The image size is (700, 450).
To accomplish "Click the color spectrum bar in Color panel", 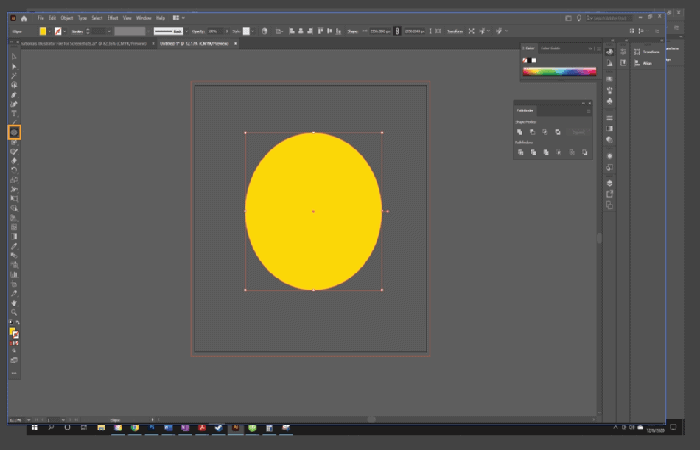I will pyautogui.click(x=559, y=71).
